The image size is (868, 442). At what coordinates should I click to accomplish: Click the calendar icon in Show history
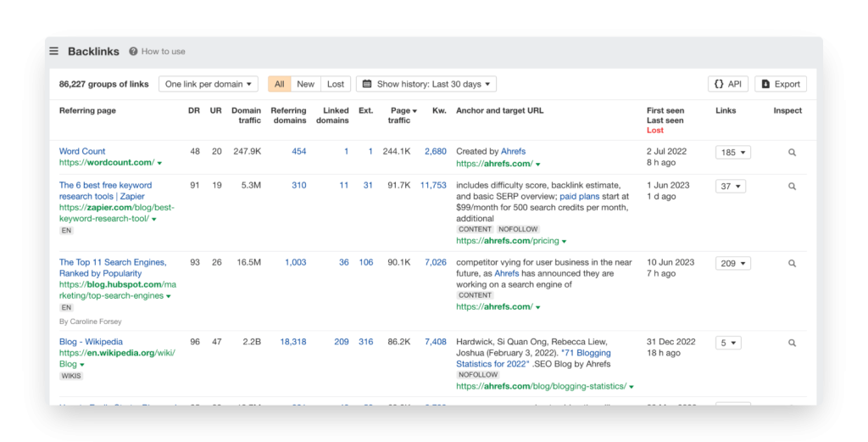click(367, 84)
